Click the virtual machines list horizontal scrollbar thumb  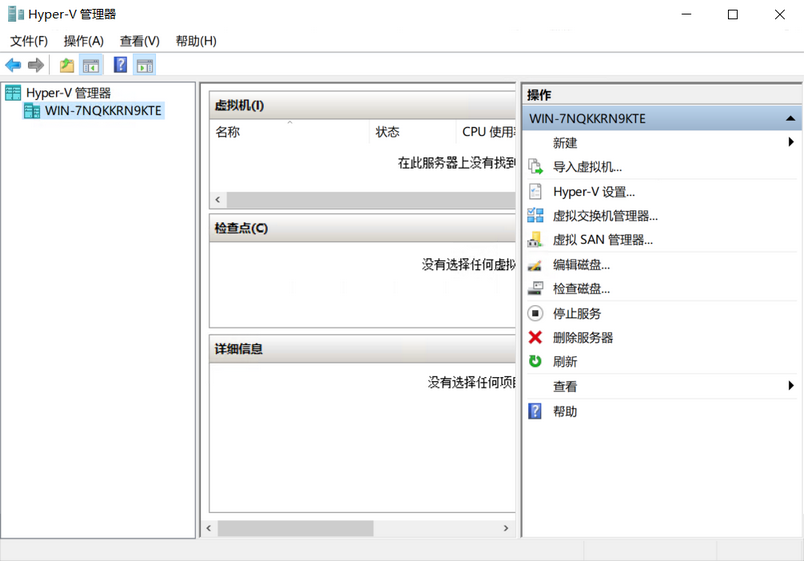(371, 199)
